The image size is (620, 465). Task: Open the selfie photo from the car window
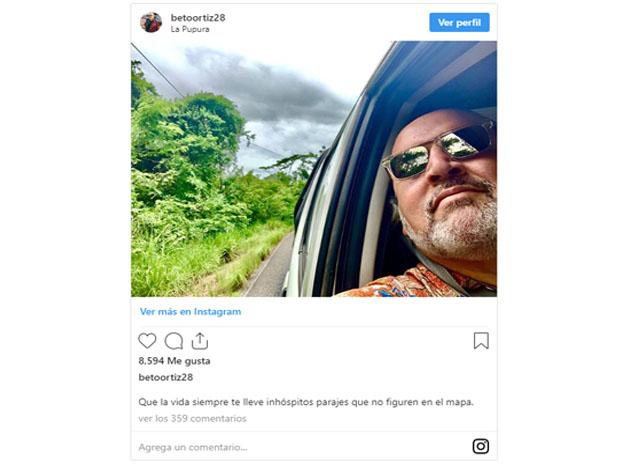(314, 169)
